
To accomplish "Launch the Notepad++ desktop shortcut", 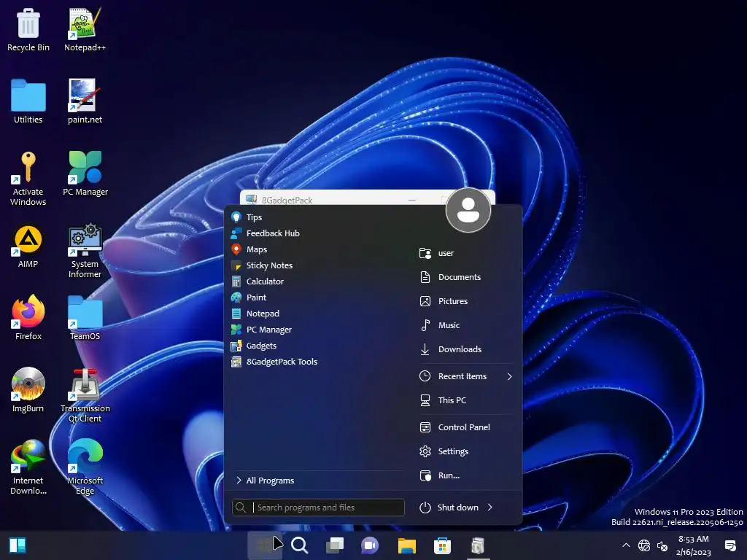I will (85, 29).
